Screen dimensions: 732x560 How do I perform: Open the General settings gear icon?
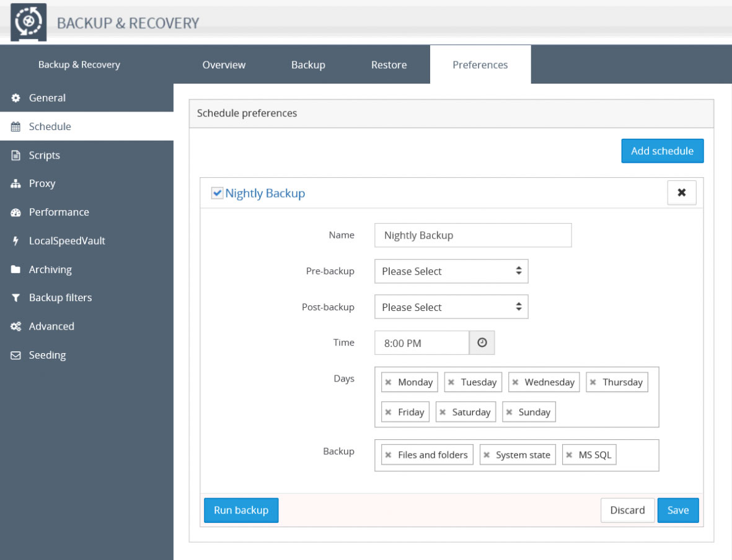pyautogui.click(x=17, y=97)
